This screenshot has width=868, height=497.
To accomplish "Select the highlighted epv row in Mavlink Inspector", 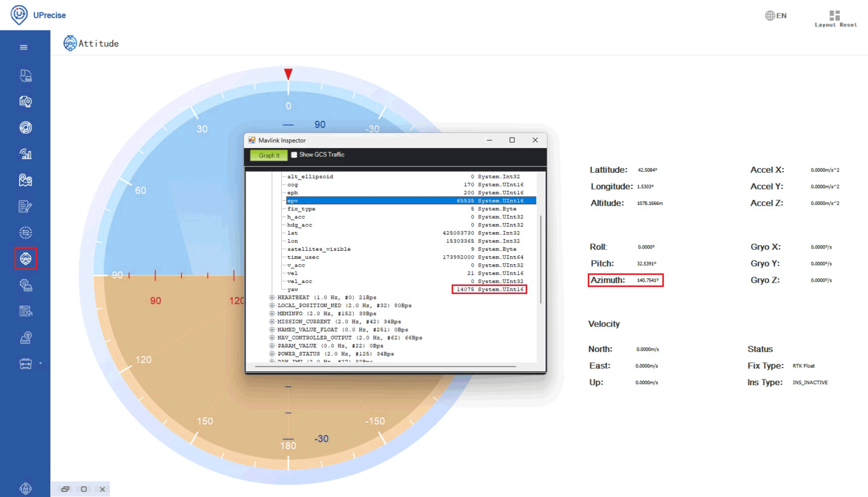I will pos(396,200).
